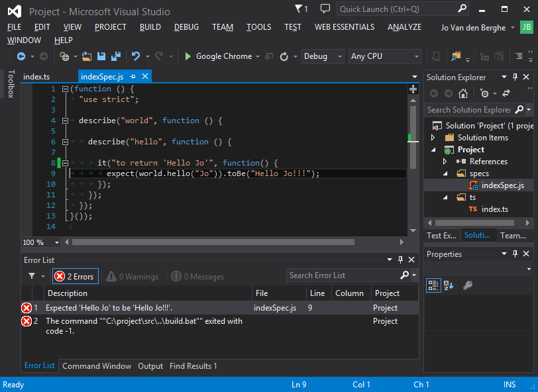Click the Navigate Backward arrow icon
538x392 pixels.
coord(21,56)
